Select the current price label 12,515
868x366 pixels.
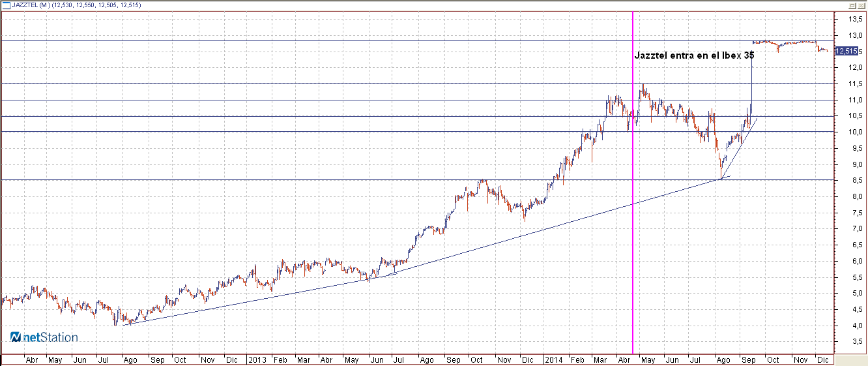[846, 51]
